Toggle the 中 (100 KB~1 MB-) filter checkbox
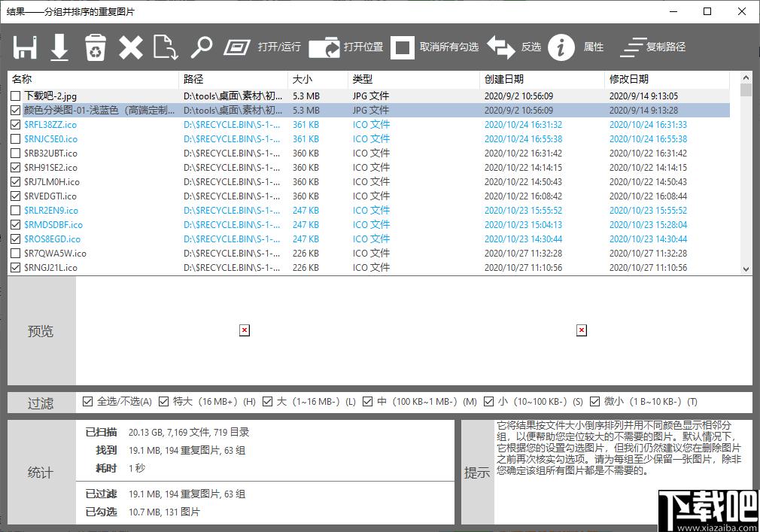 [x=368, y=401]
